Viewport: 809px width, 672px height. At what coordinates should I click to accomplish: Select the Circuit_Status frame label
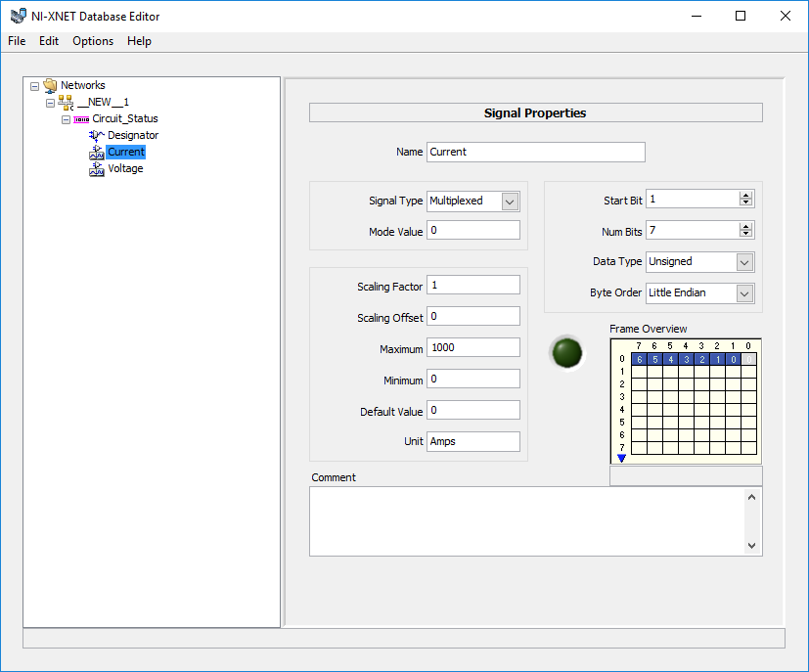(125, 118)
